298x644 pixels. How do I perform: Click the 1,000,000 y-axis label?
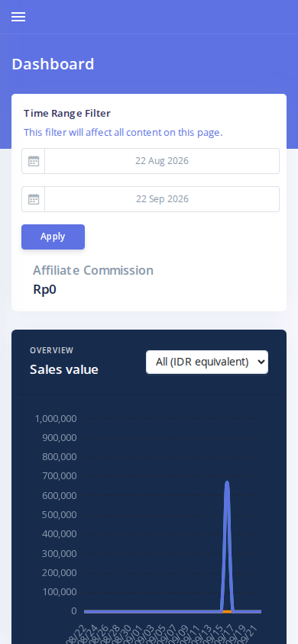pyautogui.click(x=56, y=418)
